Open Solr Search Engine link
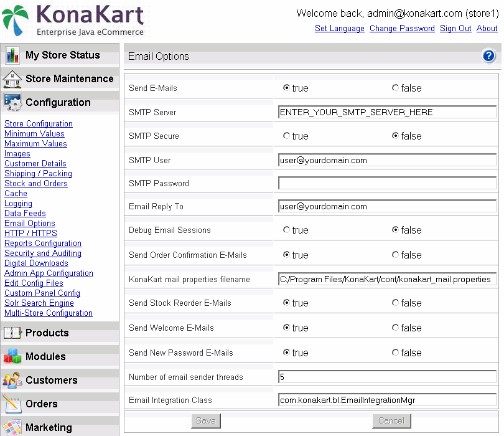Viewport: 504px width, 436px height. [x=39, y=303]
